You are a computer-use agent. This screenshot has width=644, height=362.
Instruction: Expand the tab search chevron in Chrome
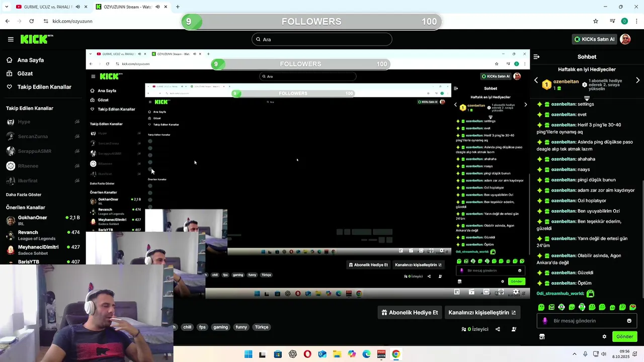7,7
